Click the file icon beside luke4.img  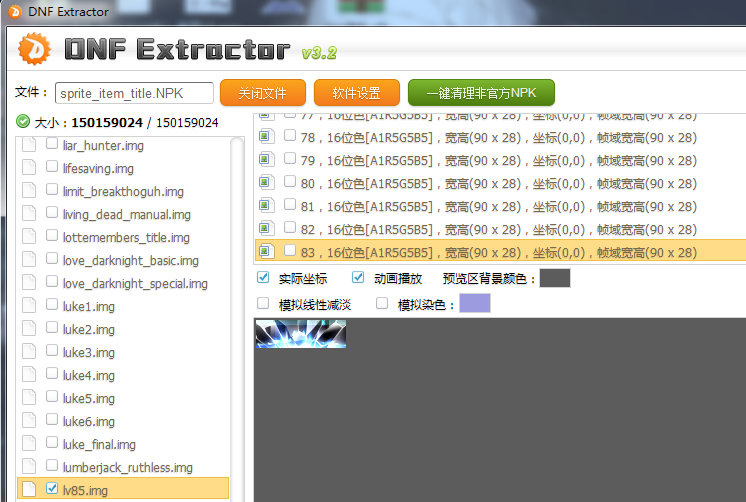pos(29,374)
